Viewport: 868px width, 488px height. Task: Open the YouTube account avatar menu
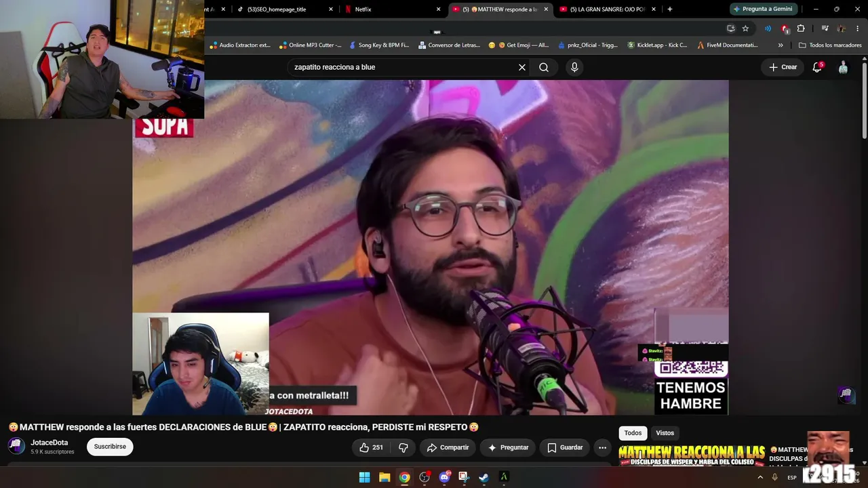[843, 67]
